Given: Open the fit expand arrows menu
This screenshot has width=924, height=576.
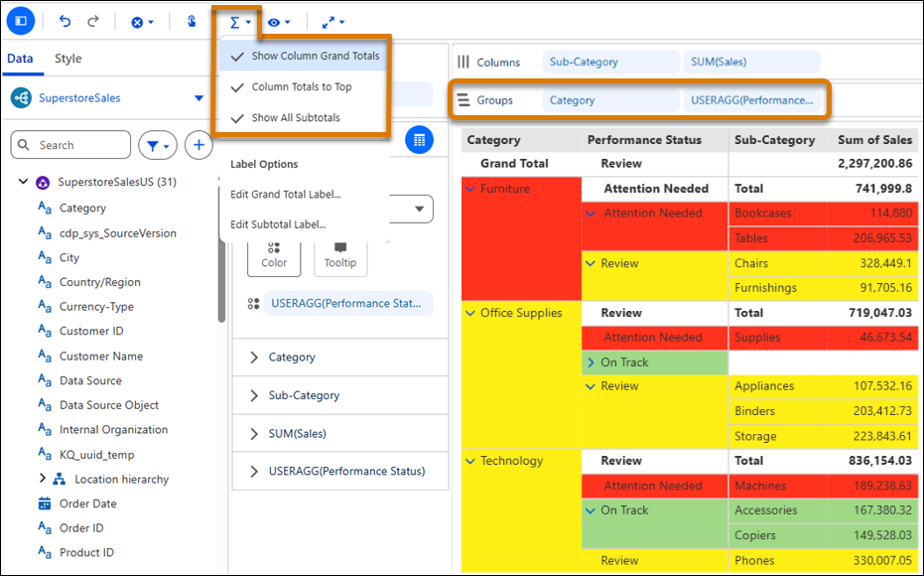Looking at the screenshot, I should tap(332, 23).
